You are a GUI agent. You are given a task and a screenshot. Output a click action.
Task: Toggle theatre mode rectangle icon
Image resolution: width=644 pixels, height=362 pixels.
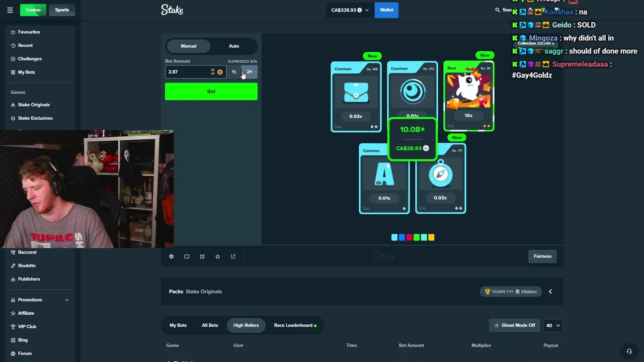pos(187,256)
